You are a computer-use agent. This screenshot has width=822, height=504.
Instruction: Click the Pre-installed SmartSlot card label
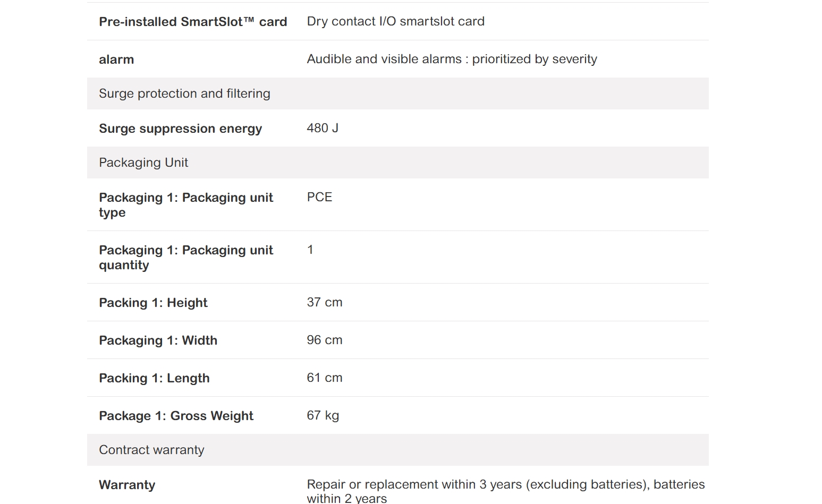[x=193, y=22]
